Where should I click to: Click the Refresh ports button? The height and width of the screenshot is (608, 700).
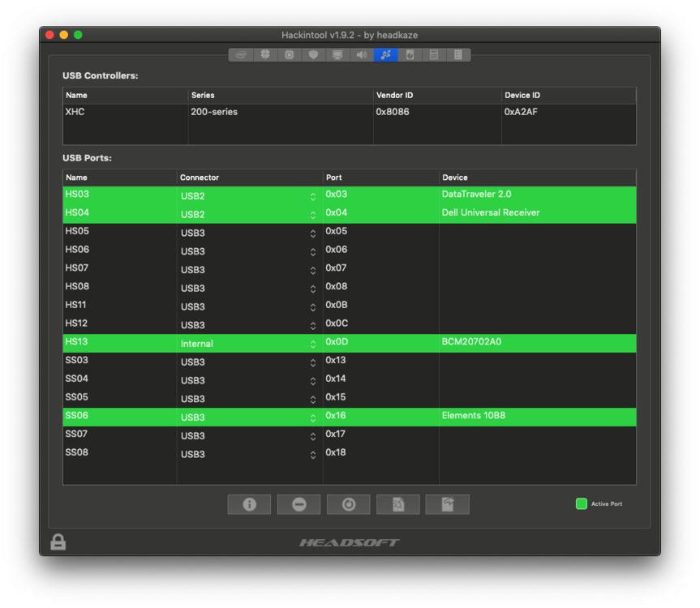pos(348,504)
